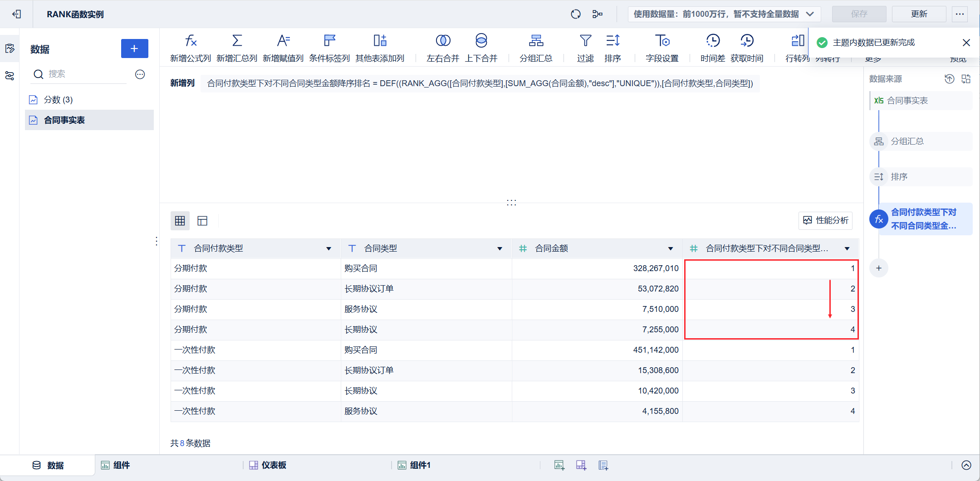The image size is (980, 481).
Task: Switch to the 组件 bottom tab
Action: (x=115, y=465)
